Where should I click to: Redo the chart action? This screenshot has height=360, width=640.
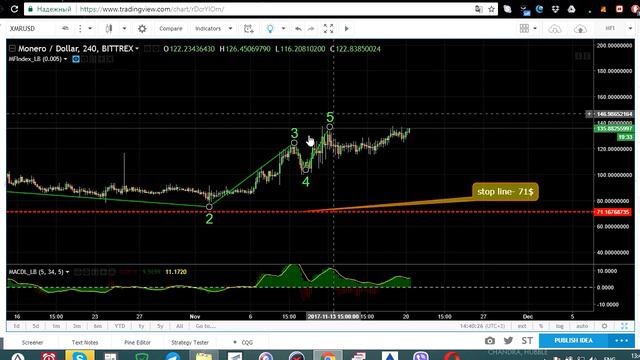point(311,29)
